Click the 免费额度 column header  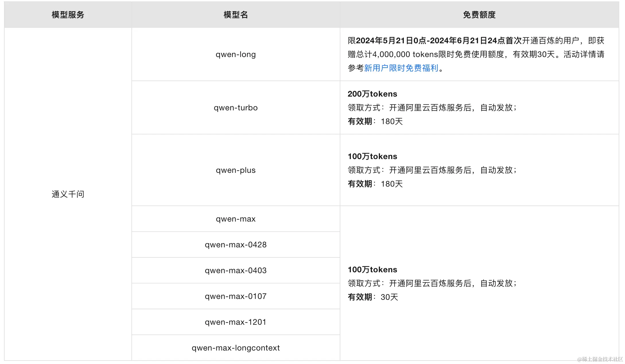coord(479,15)
